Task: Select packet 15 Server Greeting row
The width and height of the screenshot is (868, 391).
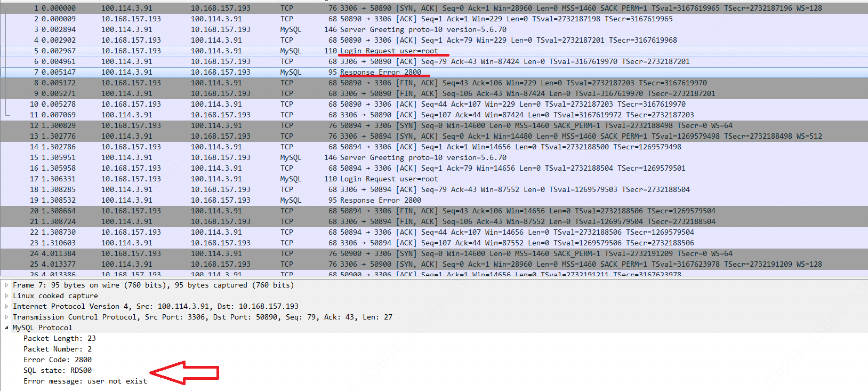Action: 434,157
